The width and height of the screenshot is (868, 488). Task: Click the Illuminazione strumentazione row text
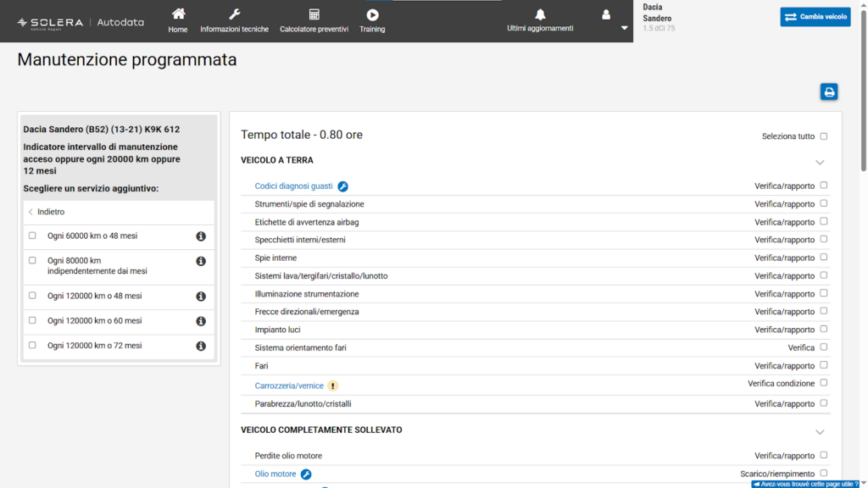click(307, 294)
